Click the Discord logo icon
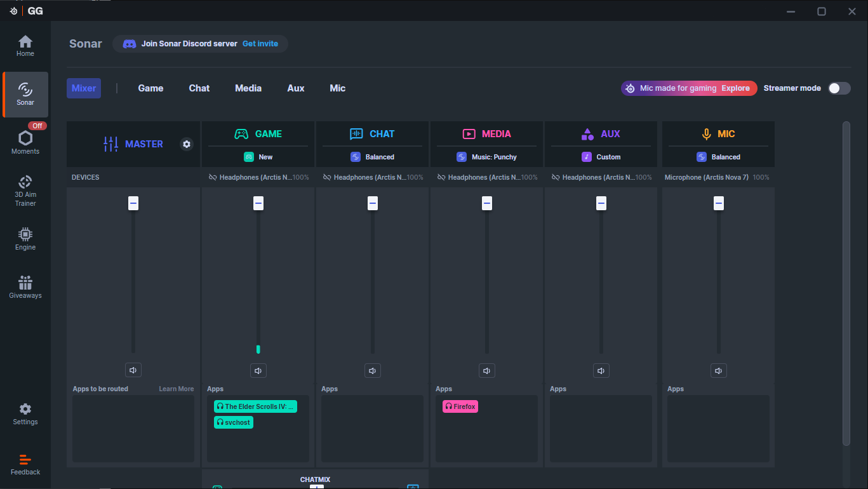 [x=130, y=44]
